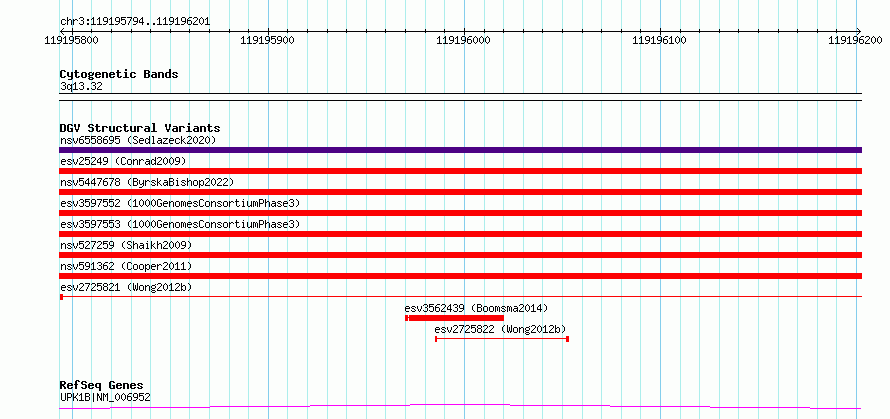Image resolution: width=890 pixels, height=419 pixels.
Task: Open the esv25249 (Conrad2009) variant label
Action: pos(123,161)
